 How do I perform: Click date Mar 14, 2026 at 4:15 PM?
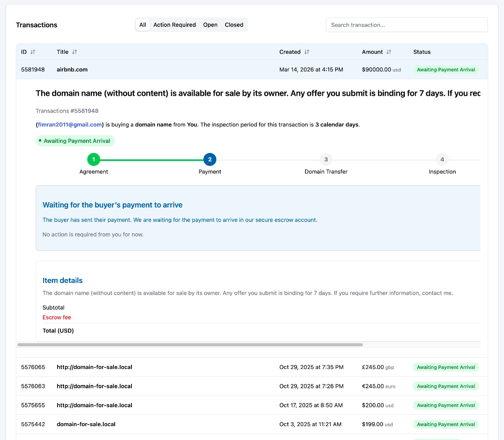point(311,70)
